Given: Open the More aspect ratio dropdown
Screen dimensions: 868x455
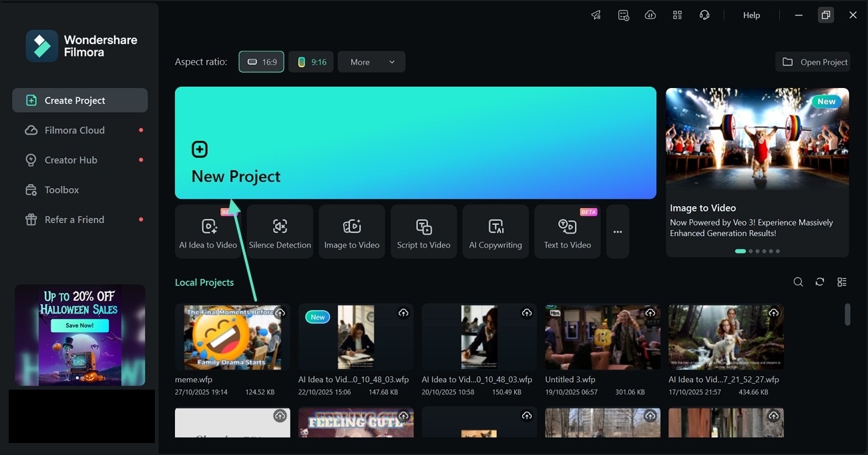Looking at the screenshot, I should tap(371, 61).
